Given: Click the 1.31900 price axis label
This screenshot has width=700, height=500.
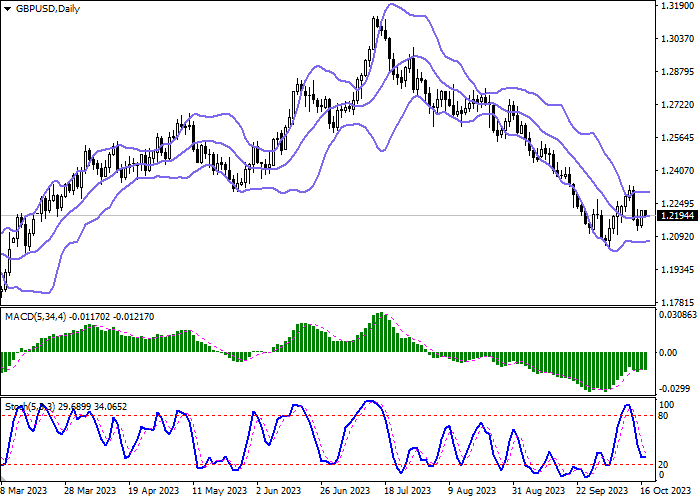Looking at the screenshot, I should point(677,6).
